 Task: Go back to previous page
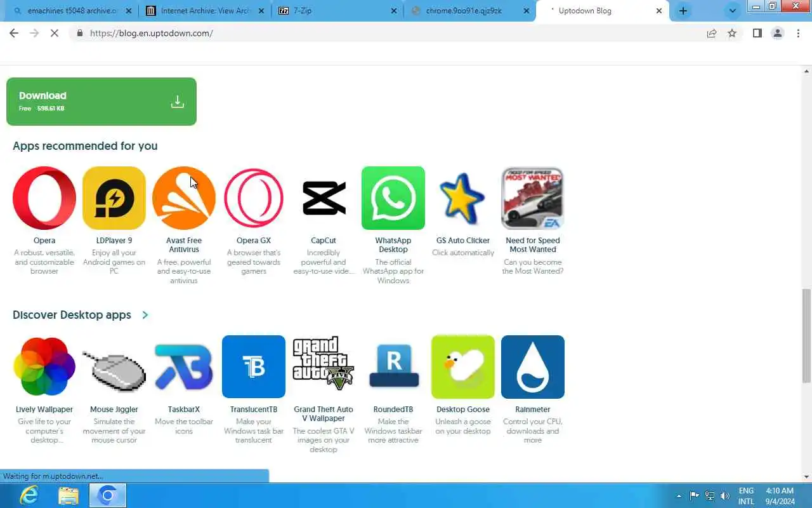point(14,33)
